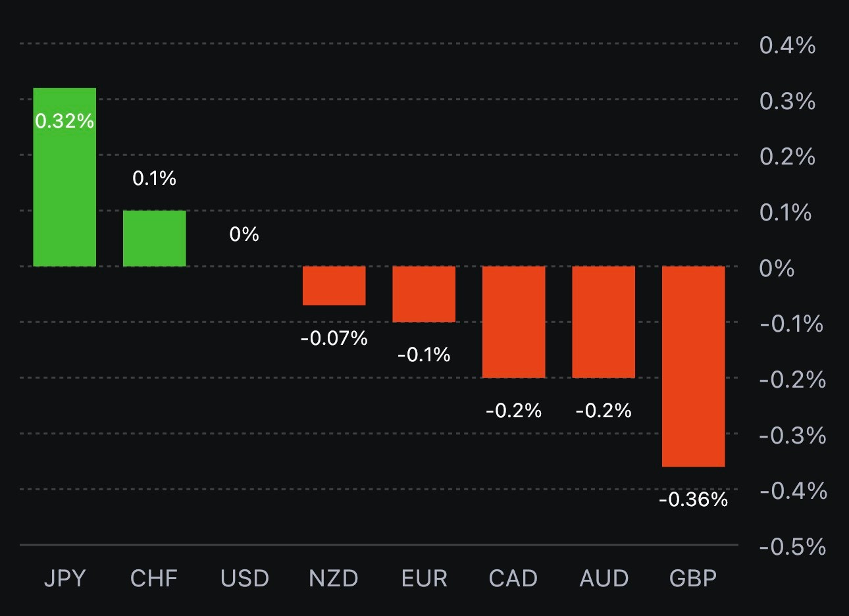The width and height of the screenshot is (849, 616).
Task: Select the NZD currency axis label
Action: tap(334, 578)
